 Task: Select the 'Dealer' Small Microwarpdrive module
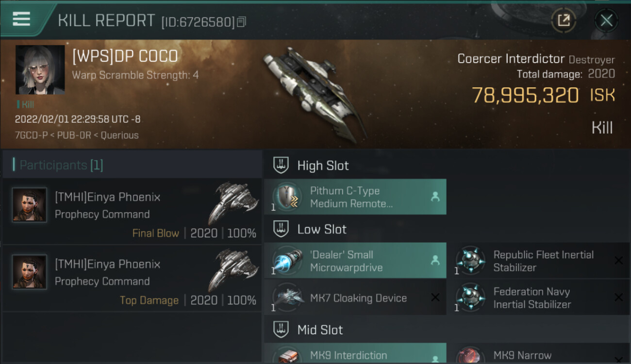[x=355, y=261]
